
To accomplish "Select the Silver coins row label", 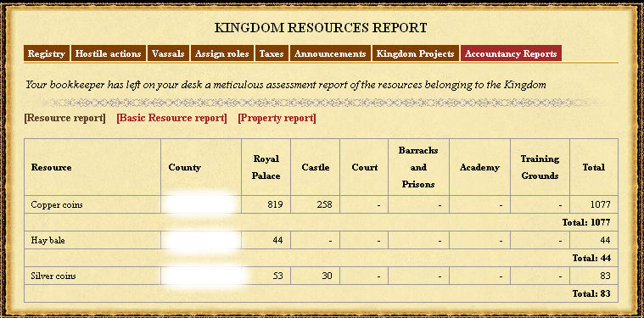I will [x=53, y=276].
